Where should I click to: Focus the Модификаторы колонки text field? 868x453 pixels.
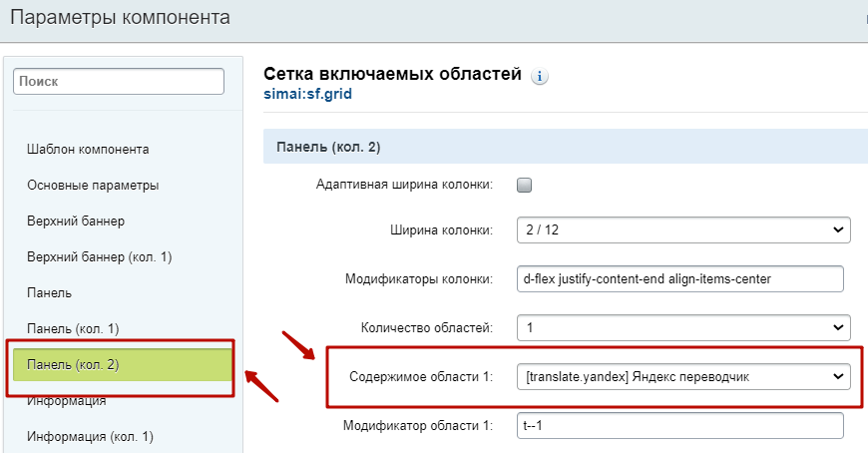(x=679, y=278)
